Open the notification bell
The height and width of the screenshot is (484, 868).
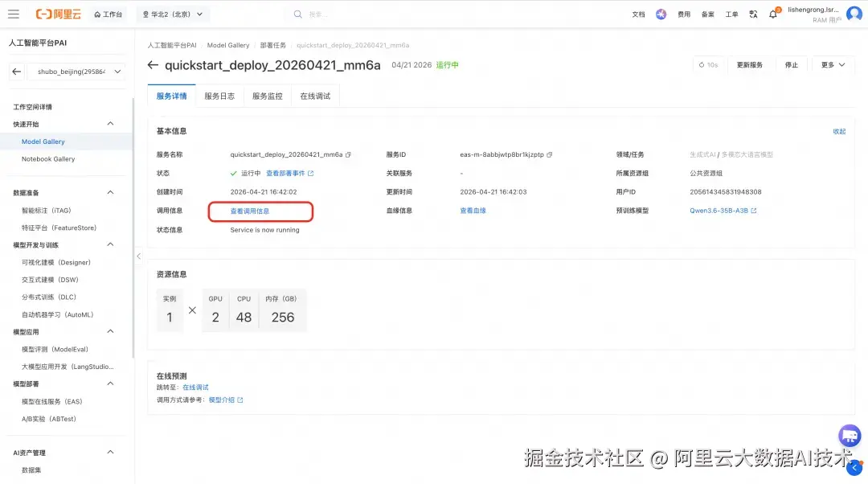773,14
